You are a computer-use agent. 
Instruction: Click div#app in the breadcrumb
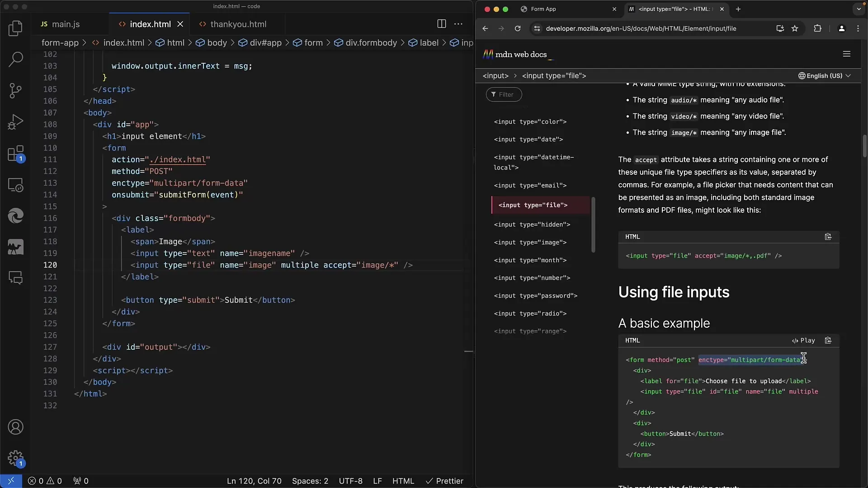point(266,42)
